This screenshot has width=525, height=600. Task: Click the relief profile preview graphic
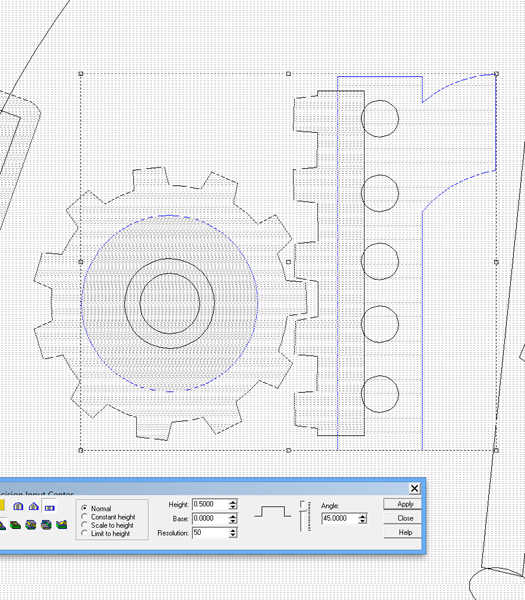[272, 511]
